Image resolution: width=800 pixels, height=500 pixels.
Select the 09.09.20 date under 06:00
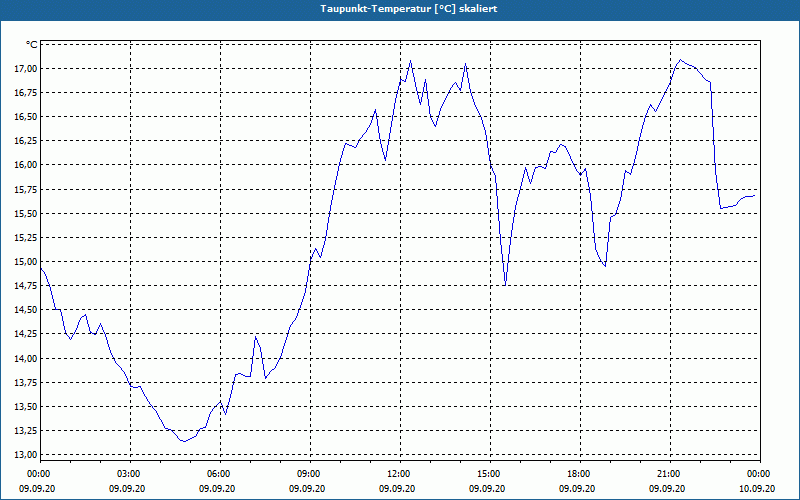[x=217, y=488]
